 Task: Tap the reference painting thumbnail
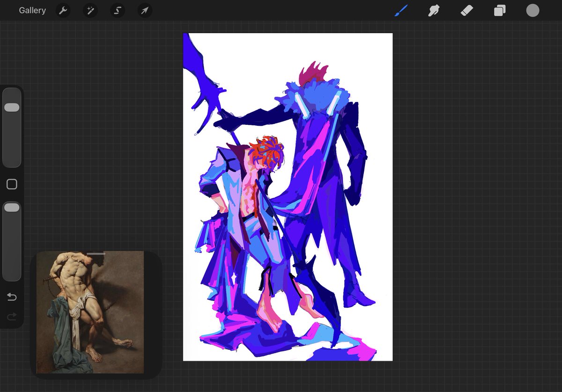pos(90,312)
